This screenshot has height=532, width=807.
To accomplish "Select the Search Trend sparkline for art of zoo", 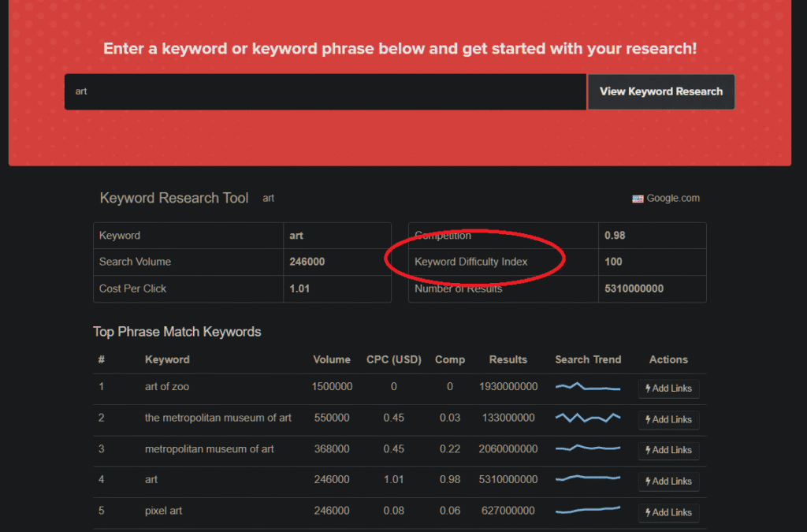I will [x=588, y=387].
